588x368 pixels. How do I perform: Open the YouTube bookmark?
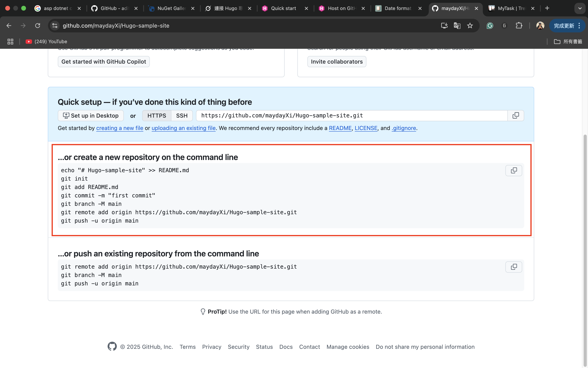(x=46, y=42)
